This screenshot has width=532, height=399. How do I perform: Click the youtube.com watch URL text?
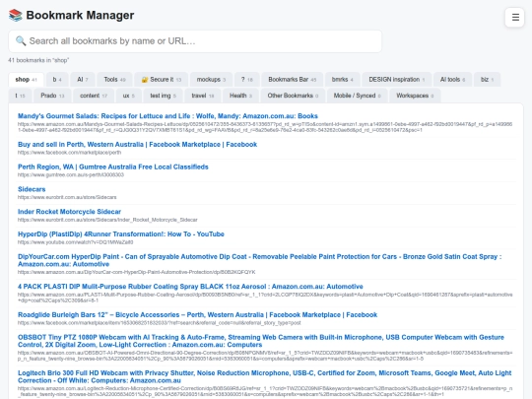75,242
